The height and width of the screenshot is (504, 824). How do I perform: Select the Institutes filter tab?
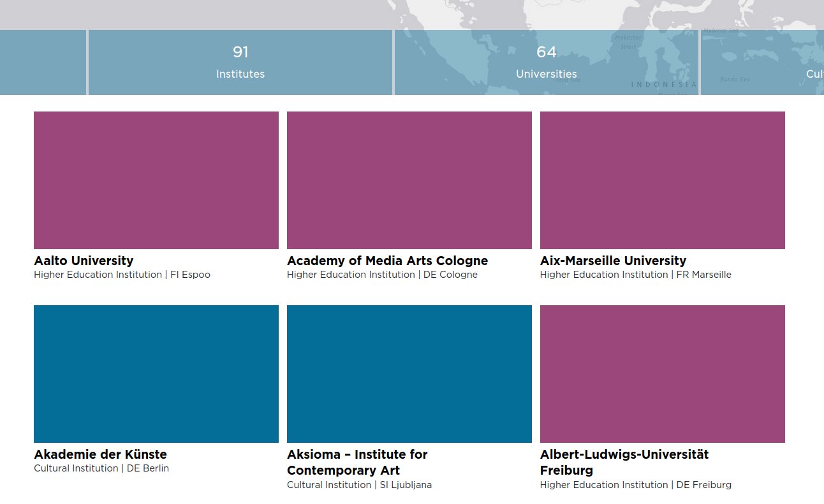coord(240,62)
